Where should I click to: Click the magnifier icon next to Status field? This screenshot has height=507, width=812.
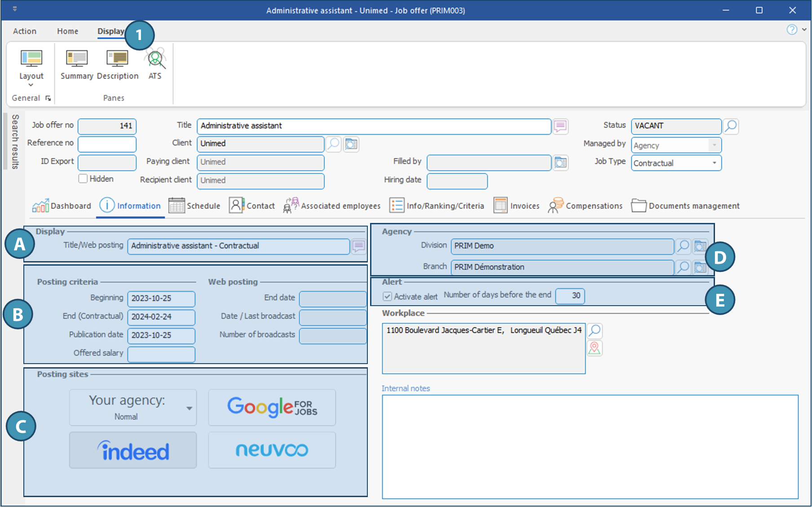coord(731,126)
